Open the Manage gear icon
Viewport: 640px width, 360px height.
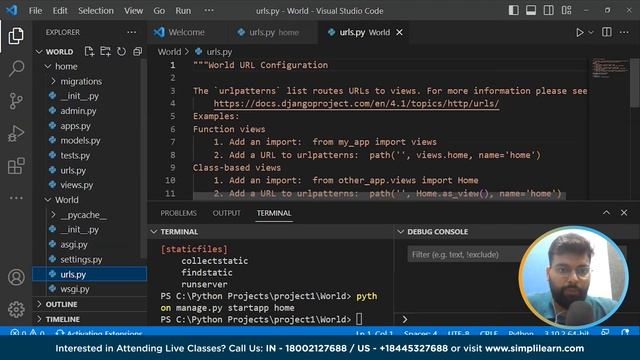[x=16, y=309]
